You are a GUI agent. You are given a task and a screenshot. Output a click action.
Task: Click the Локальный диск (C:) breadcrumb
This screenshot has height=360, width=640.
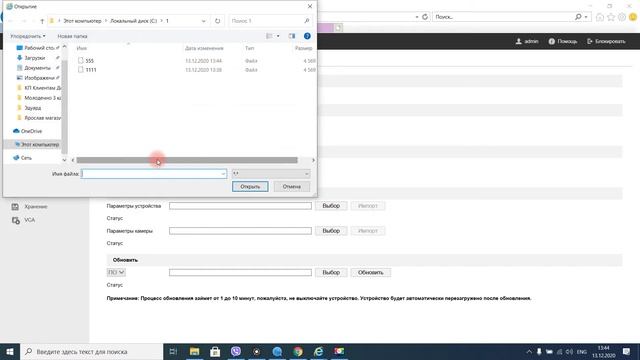133,21
